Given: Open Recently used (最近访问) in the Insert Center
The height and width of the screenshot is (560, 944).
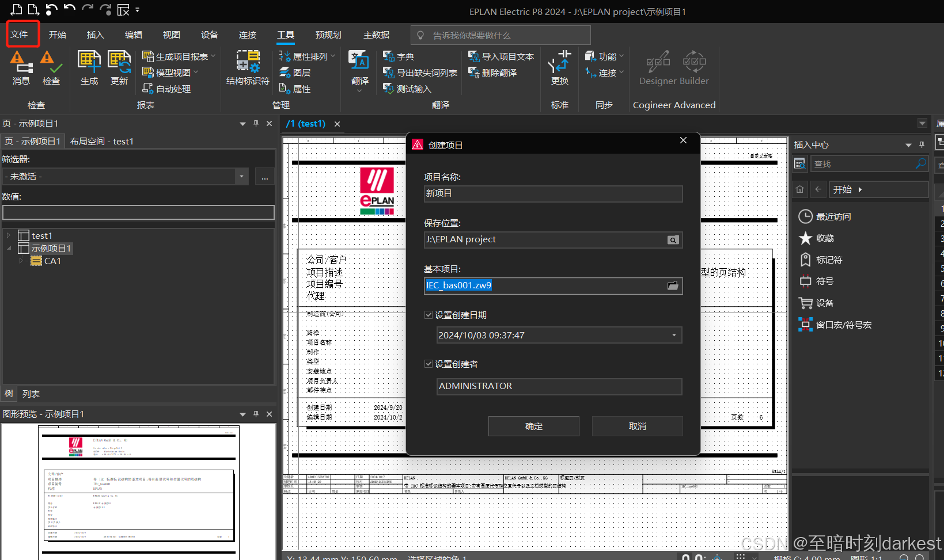Looking at the screenshot, I should pyautogui.click(x=825, y=216).
